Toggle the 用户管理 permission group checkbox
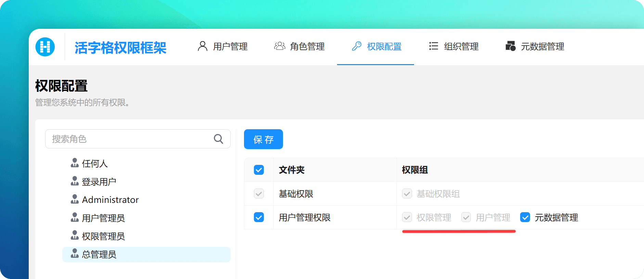644x279 pixels. coord(466,217)
